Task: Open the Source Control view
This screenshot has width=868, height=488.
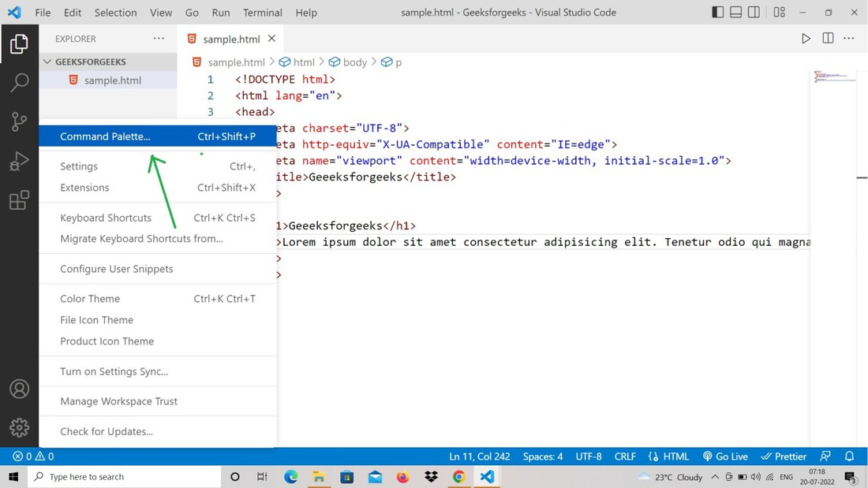Action: click(19, 121)
